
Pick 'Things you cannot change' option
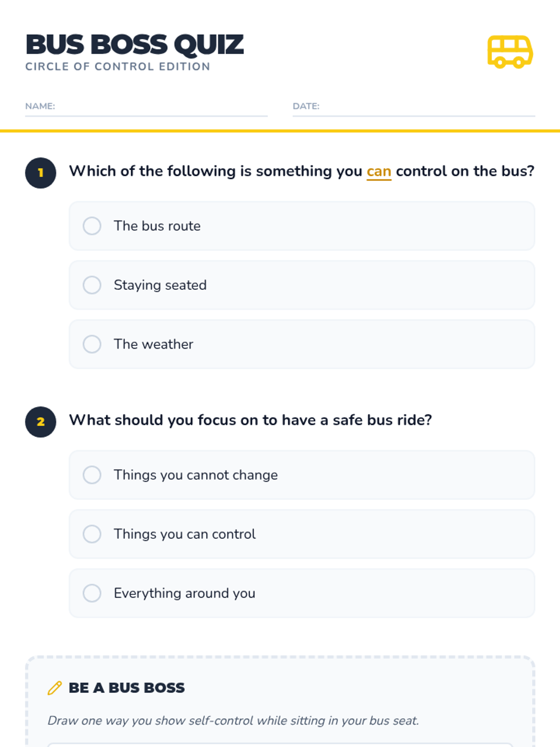(x=92, y=475)
